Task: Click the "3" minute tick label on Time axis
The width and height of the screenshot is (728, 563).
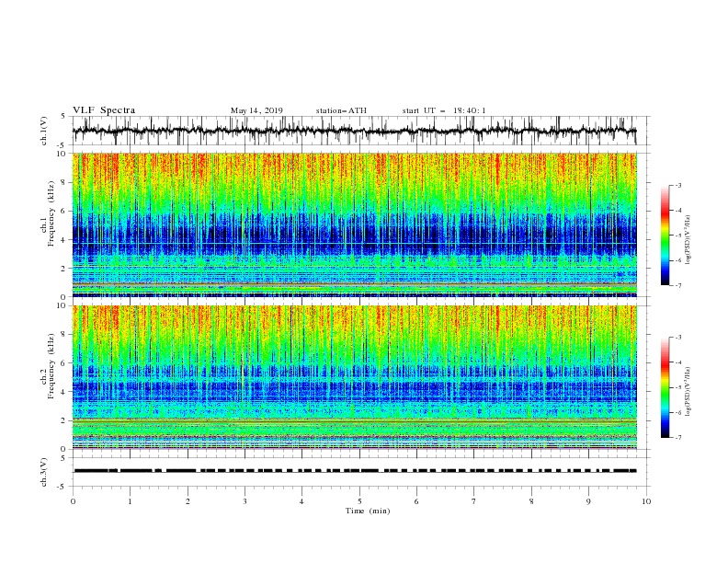Action: pos(245,501)
